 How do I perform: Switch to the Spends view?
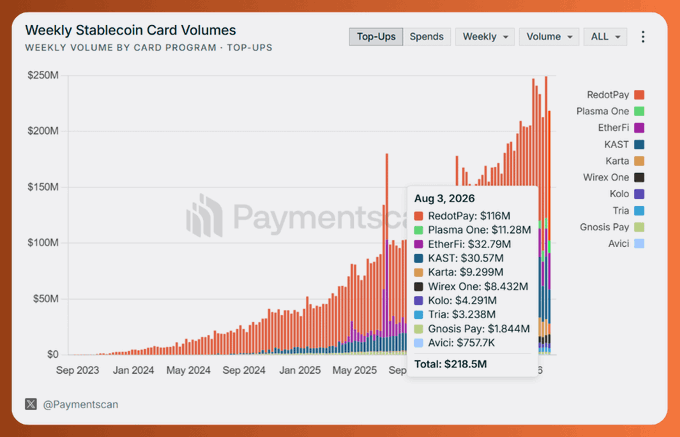427,37
